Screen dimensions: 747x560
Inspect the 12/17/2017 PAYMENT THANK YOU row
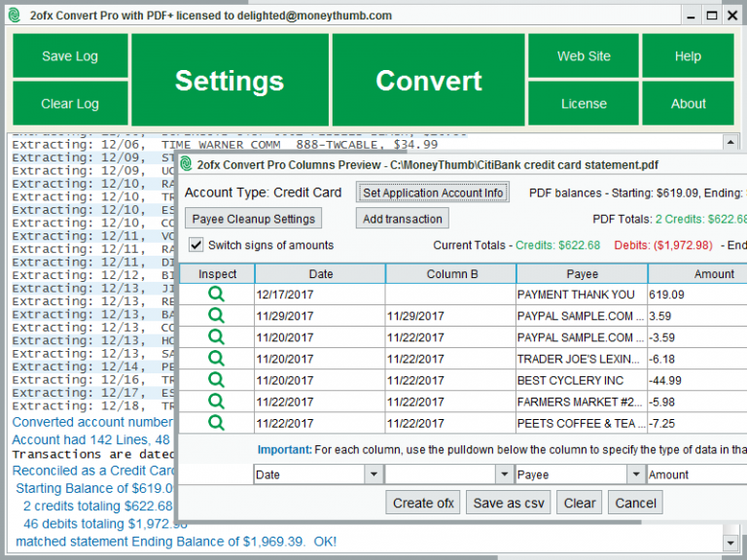[216, 295]
